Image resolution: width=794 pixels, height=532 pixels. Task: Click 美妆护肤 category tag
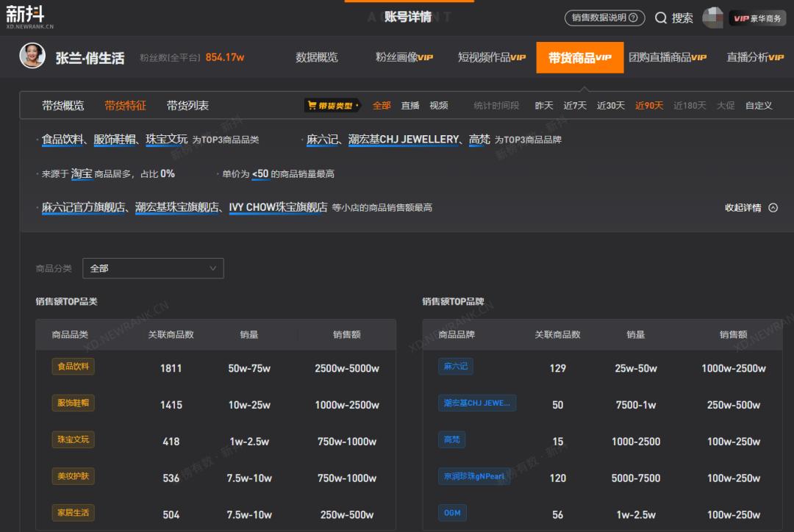pos(73,476)
